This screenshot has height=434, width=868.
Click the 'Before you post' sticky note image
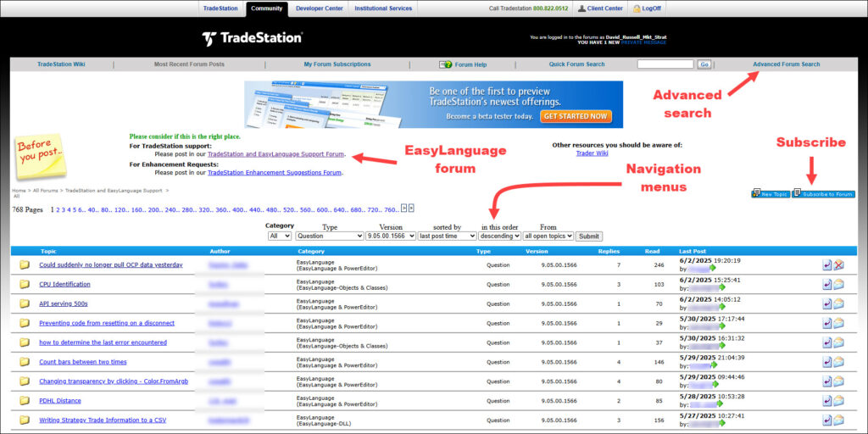tap(40, 157)
